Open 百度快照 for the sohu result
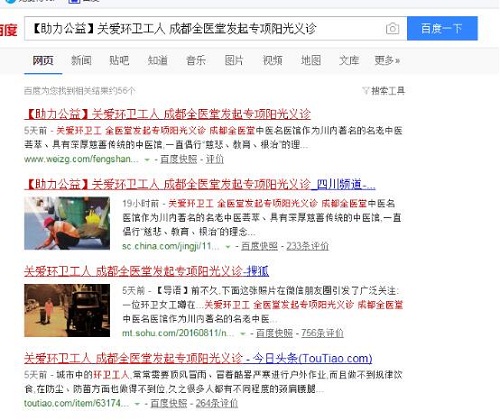 pyautogui.click(x=274, y=333)
